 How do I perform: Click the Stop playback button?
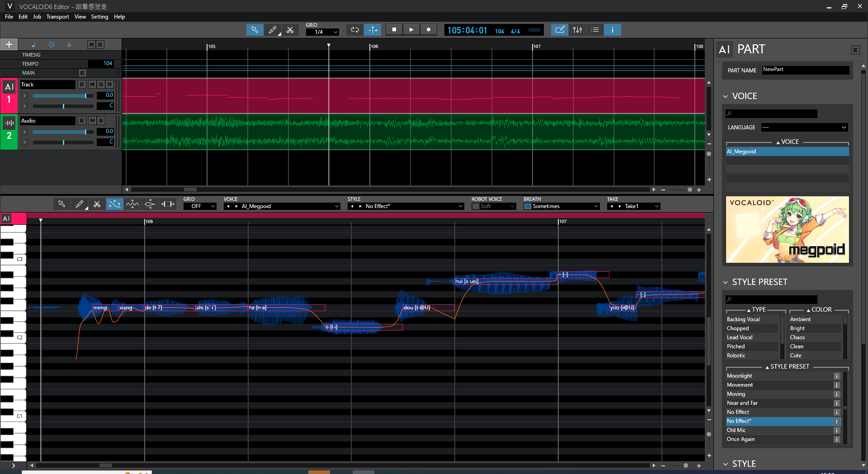394,30
